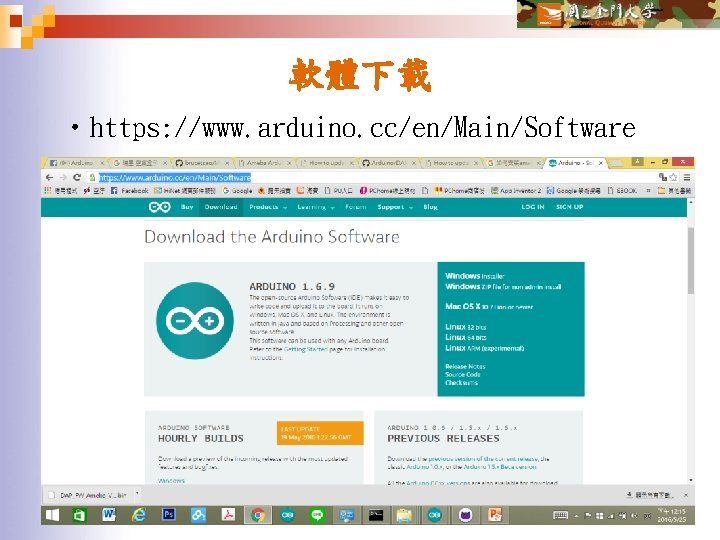Click the Arduino infinity logo in the navbar

coord(159,207)
